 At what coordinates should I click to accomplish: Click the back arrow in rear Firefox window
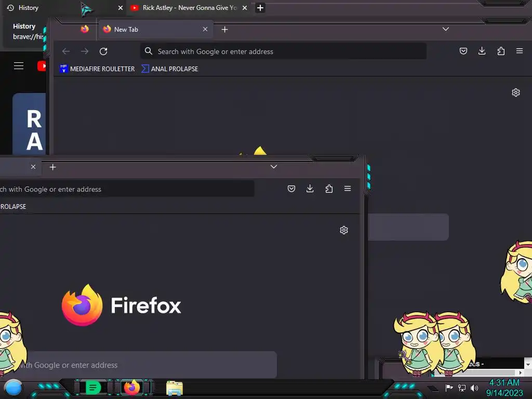click(x=66, y=51)
